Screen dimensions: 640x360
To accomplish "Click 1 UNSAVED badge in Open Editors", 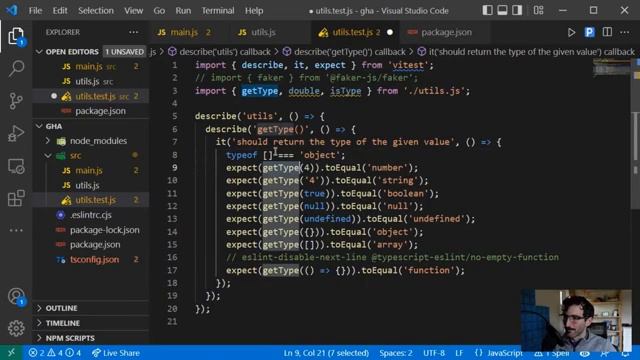I will (124, 52).
